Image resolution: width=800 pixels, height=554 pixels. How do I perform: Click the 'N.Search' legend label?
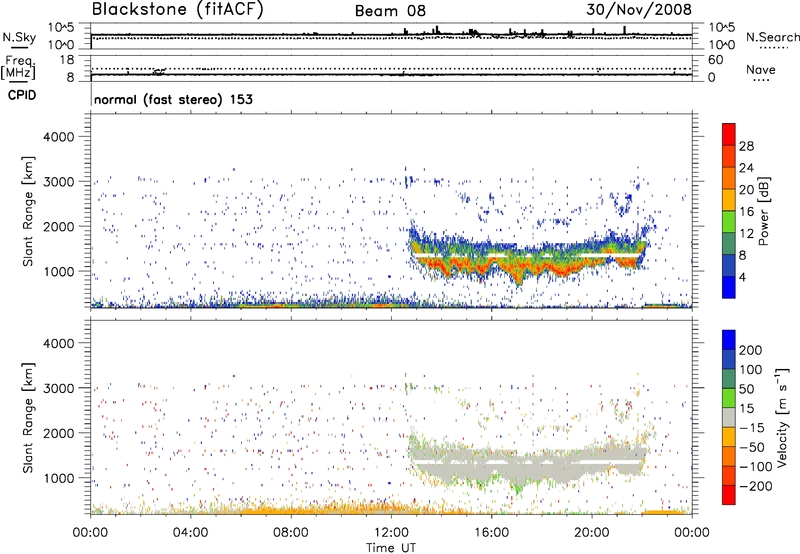tap(773, 37)
